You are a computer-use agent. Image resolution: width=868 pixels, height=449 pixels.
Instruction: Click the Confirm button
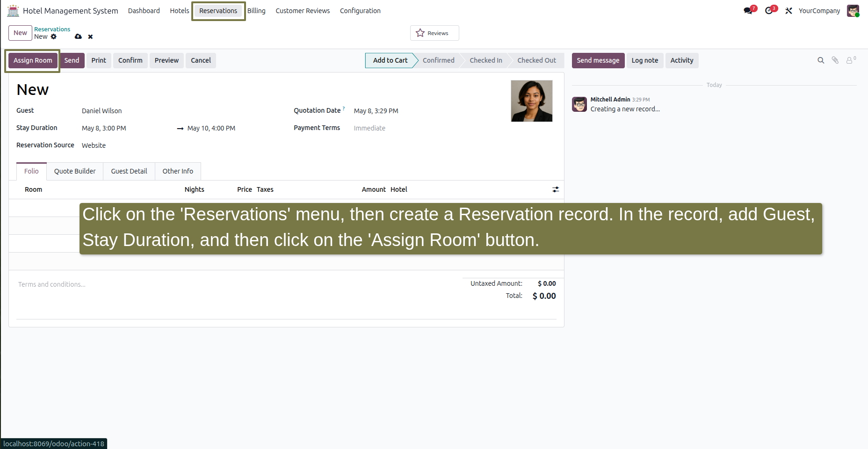click(x=130, y=60)
